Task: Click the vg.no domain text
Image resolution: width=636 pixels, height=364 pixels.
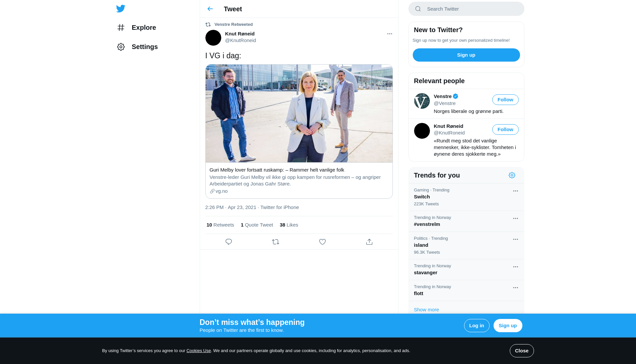Action: tap(222, 191)
